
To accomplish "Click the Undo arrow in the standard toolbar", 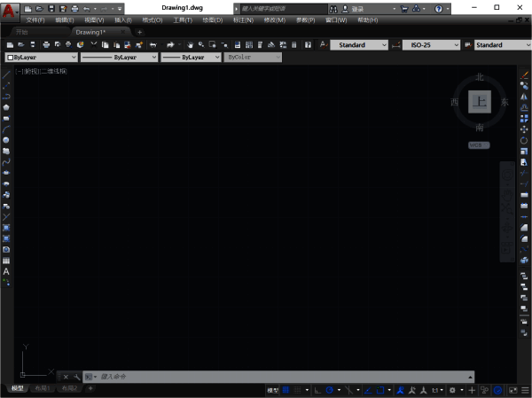I will coord(153,44).
